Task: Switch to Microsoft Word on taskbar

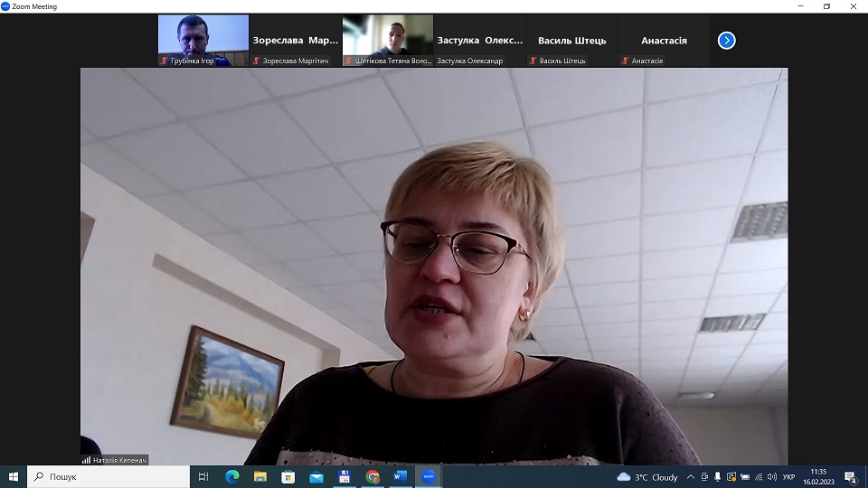Action: 401,476
